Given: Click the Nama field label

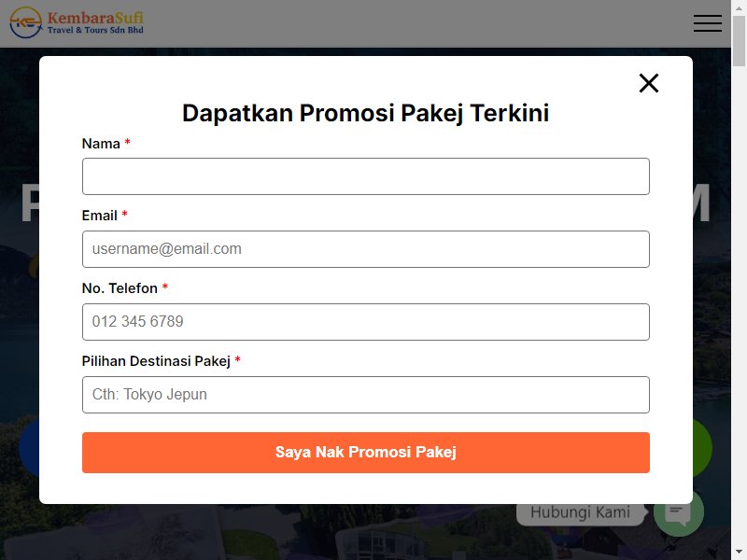Looking at the screenshot, I should (x=101, y=144).
